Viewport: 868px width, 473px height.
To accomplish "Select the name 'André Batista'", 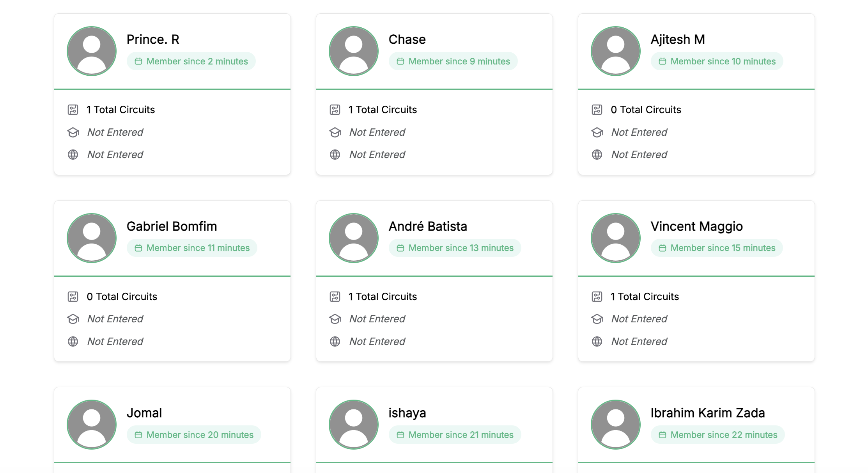I will pyautogui.click(x=428, y=226).
